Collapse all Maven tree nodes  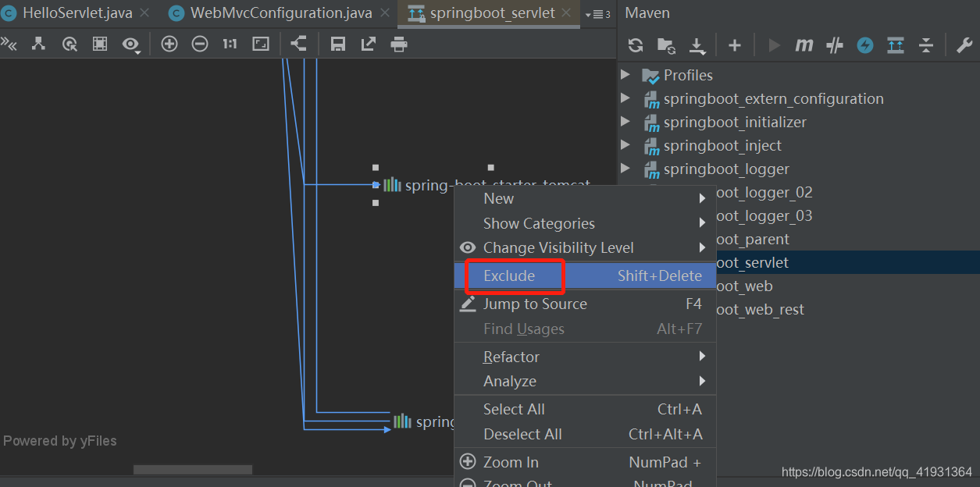[926, 45]
